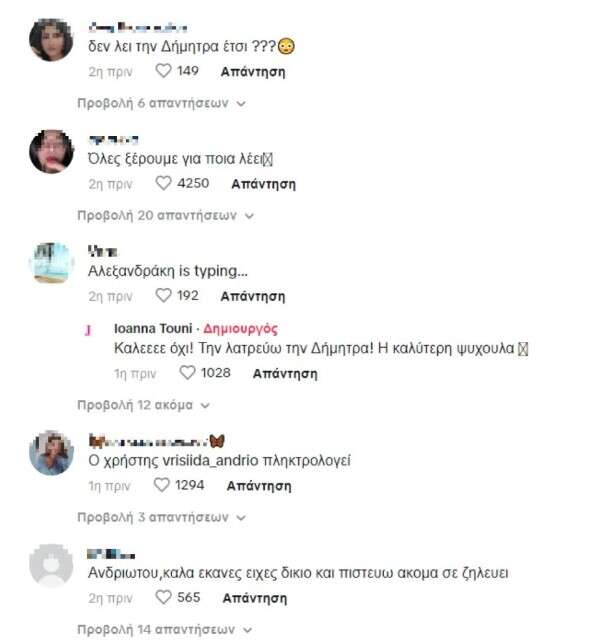Image resolution: width=612 pixels, height=640 pixels.
Task: Like the comment with 4250 likes
Action: (163, 183)
